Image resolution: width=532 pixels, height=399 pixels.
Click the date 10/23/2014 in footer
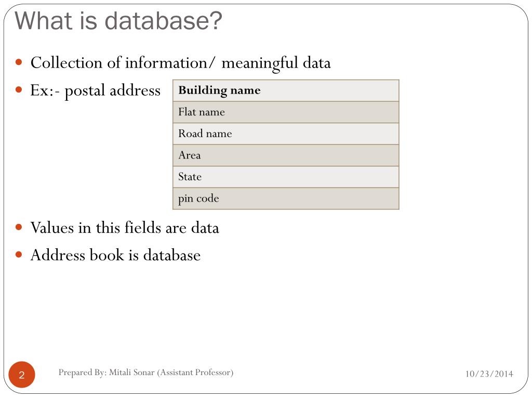point(489,374)
